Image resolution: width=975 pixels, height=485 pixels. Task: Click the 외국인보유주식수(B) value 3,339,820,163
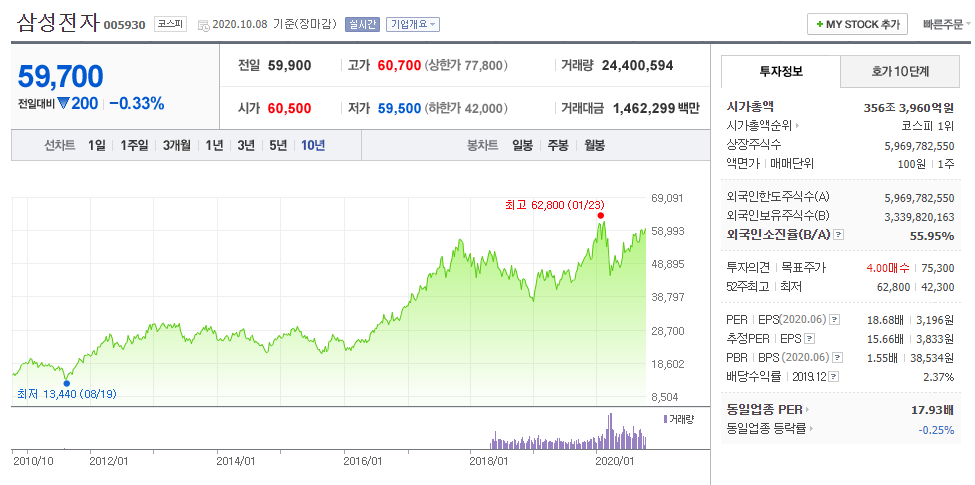coord(919,216)
